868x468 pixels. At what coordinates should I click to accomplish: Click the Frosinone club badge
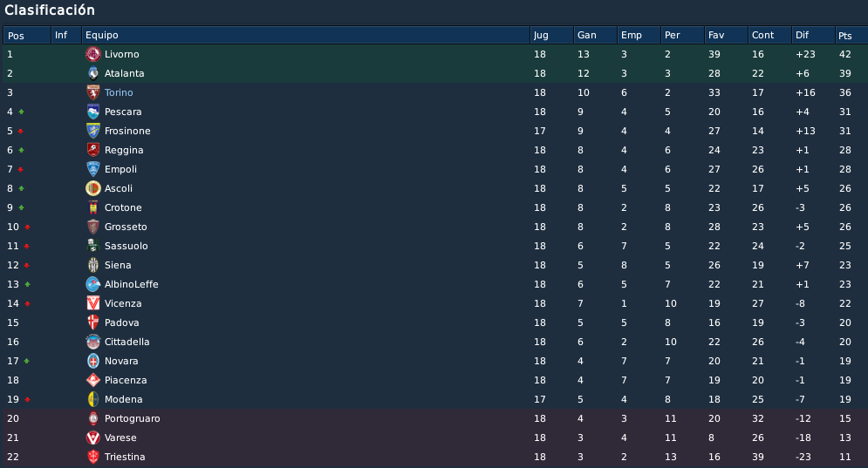93,131
